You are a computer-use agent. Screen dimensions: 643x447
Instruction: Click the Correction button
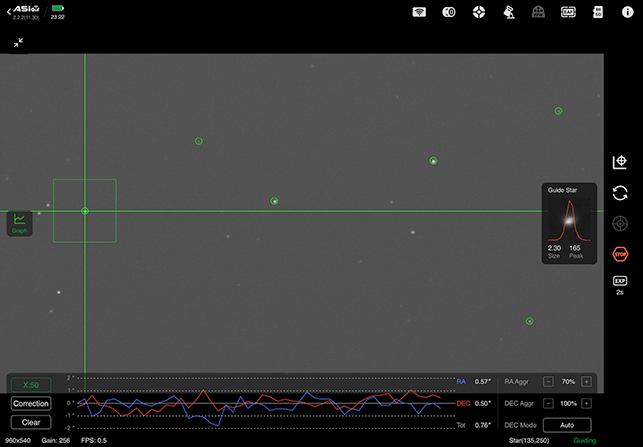[x=31, y=404]
